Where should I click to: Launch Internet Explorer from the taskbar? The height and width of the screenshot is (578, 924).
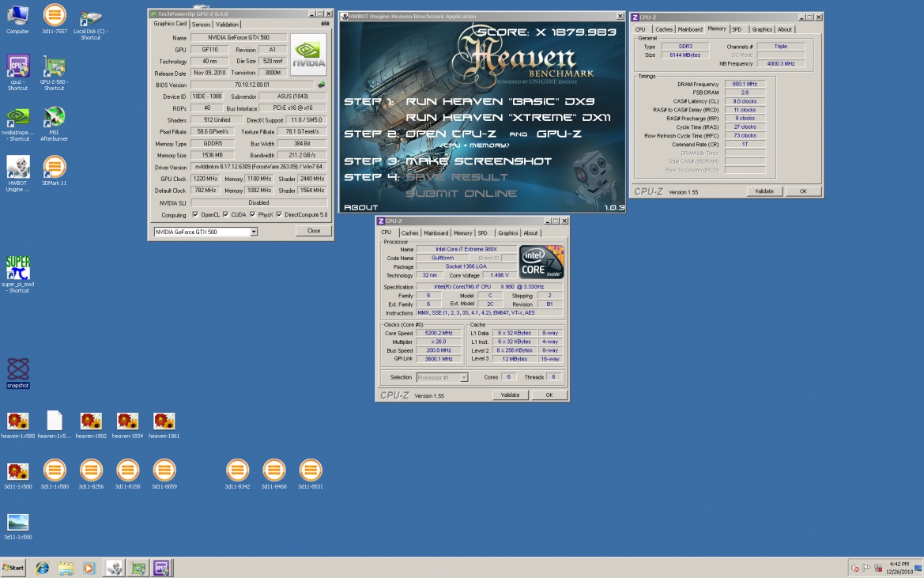click(x=41, y=568)
